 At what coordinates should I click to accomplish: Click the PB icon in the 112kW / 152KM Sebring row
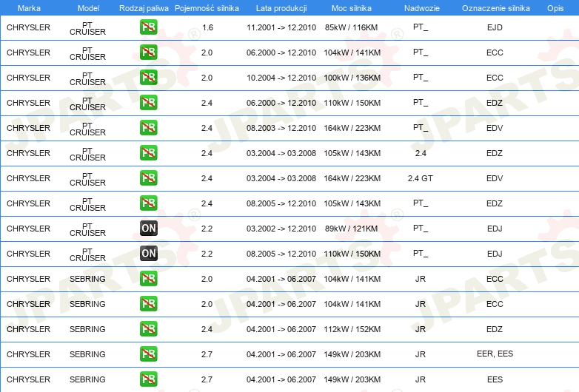click(148, 329)
